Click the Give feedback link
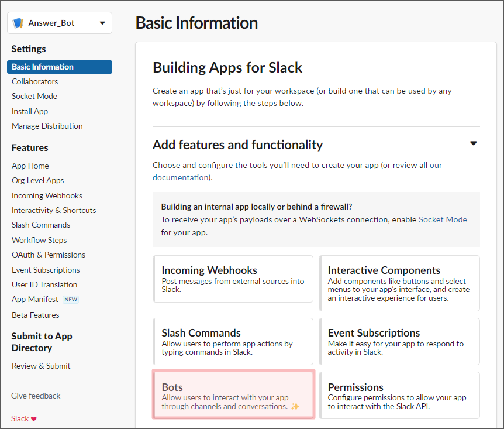Screen dimensions: 504x429 click(x=36, y=396)
